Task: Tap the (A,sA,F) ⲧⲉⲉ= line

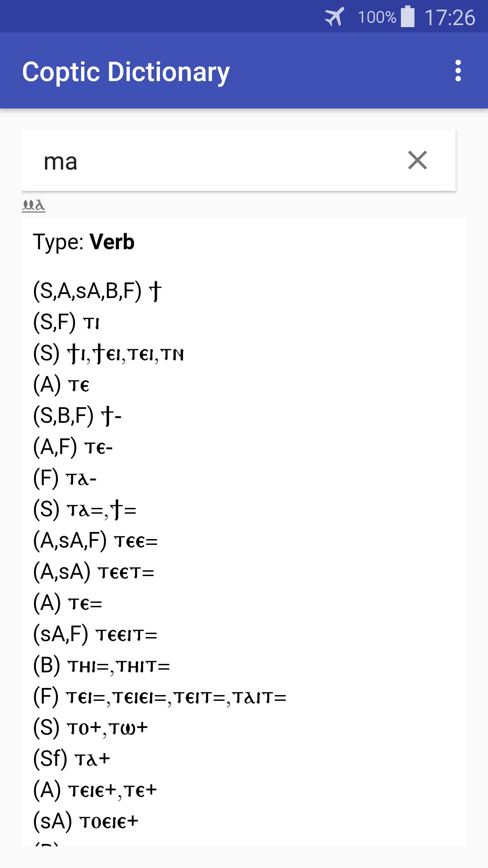Action: (96, 541)
